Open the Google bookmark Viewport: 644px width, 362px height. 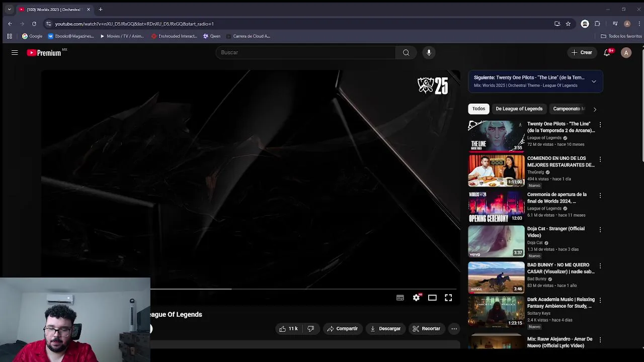coord(32,36)
